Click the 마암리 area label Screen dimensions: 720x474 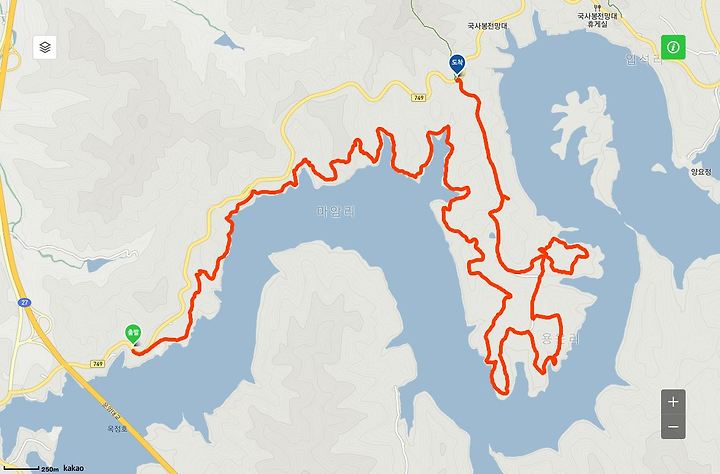tap(336, 211)
